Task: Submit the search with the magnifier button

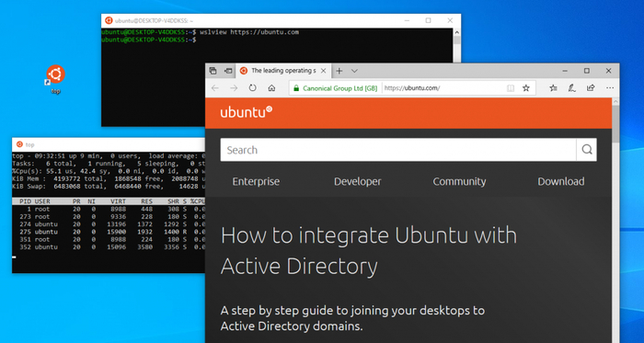Action: tap(587, 150)
